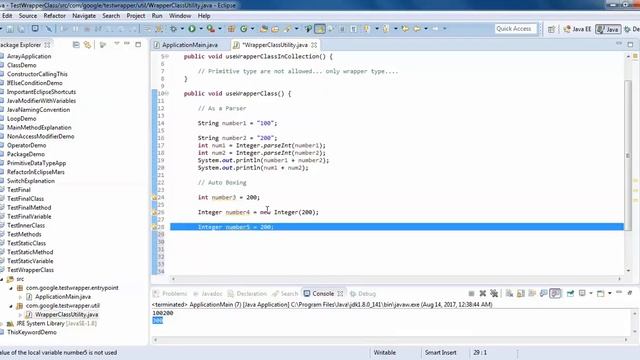Click Remove All Terminated Launches in Console

point(494,293)
